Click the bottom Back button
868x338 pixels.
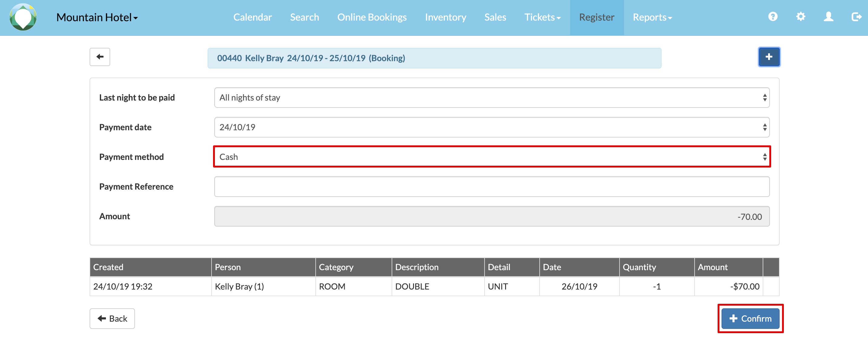click(x=112, y=318)
